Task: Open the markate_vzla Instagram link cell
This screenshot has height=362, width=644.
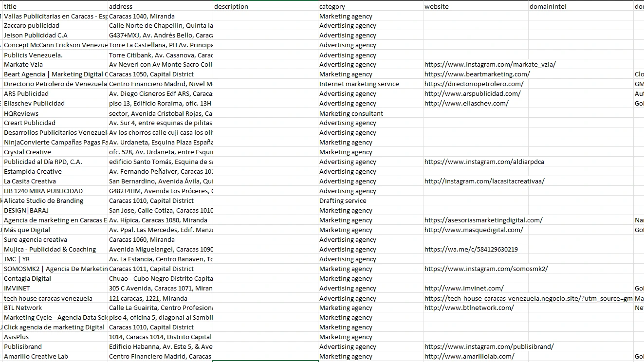Action: (476, 65)
